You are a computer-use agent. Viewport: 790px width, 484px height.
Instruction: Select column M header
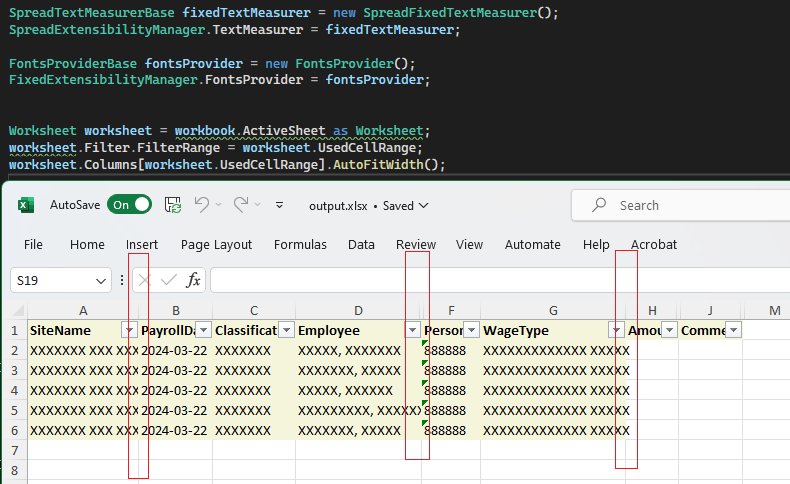click(775, 311)
